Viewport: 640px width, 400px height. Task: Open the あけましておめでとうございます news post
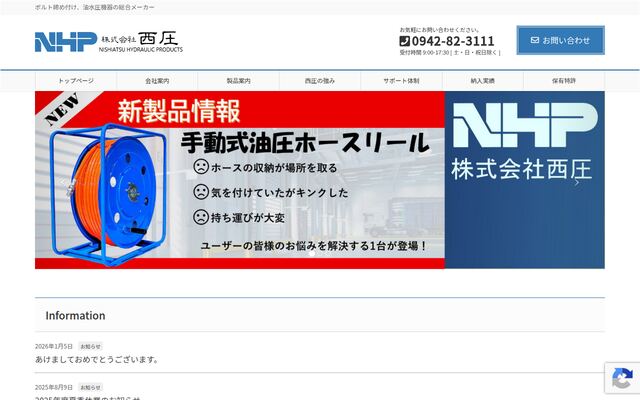pos(96,360)
